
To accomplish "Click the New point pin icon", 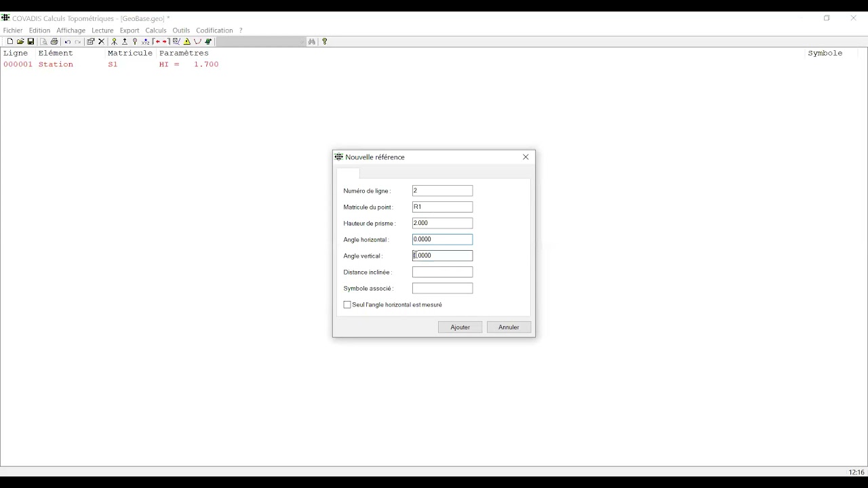I will pyautogui.click(x=135, y=41).
